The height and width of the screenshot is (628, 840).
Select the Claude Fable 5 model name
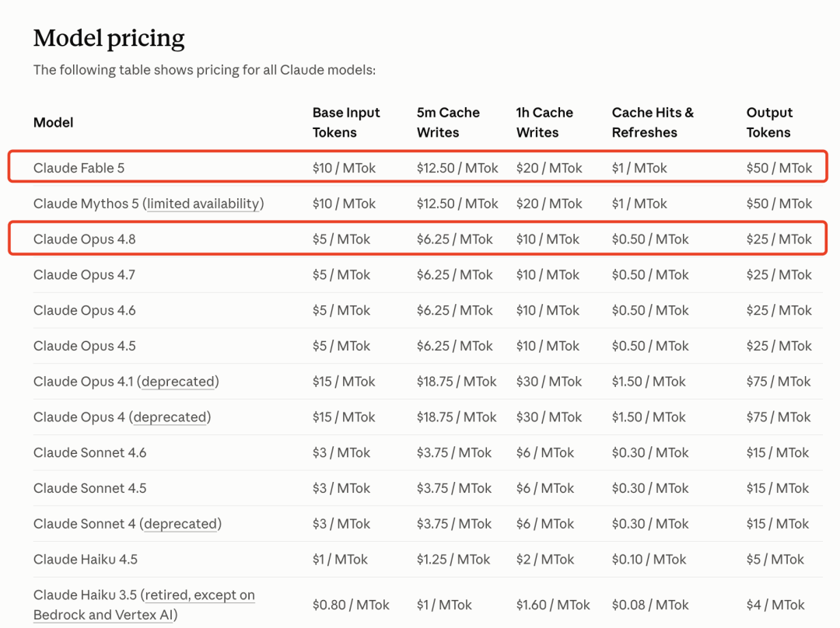[x=79, y=168]
